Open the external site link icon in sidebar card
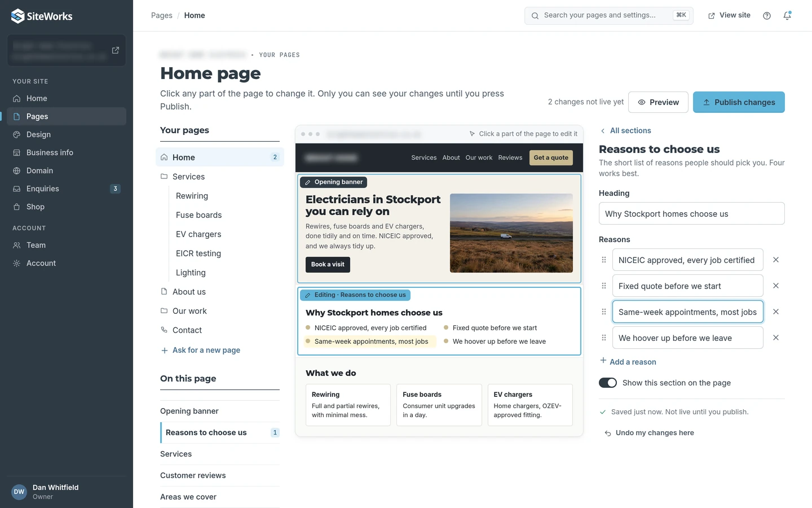 (x=116, y=50)
